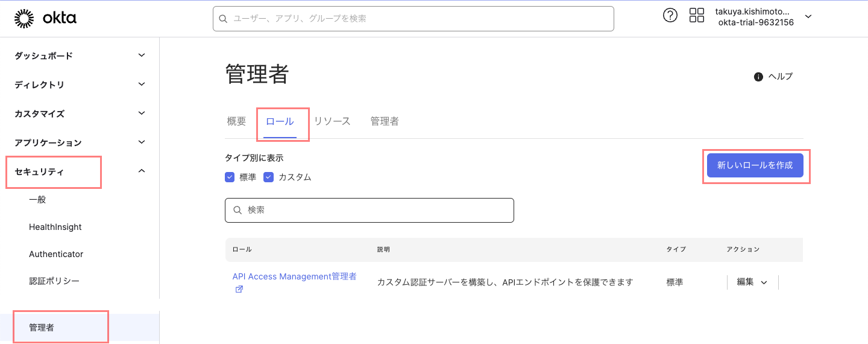Image resolution: width=868 pixels, height=344 pixels.
Task: Select 認証ポリシー in the sidebar
Action: (x=54, y=281)
